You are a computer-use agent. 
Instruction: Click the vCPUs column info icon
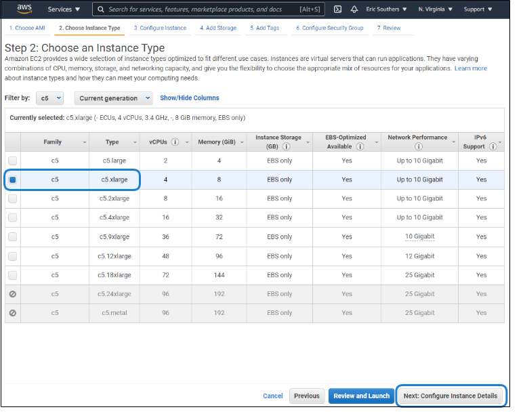[175, 142]
